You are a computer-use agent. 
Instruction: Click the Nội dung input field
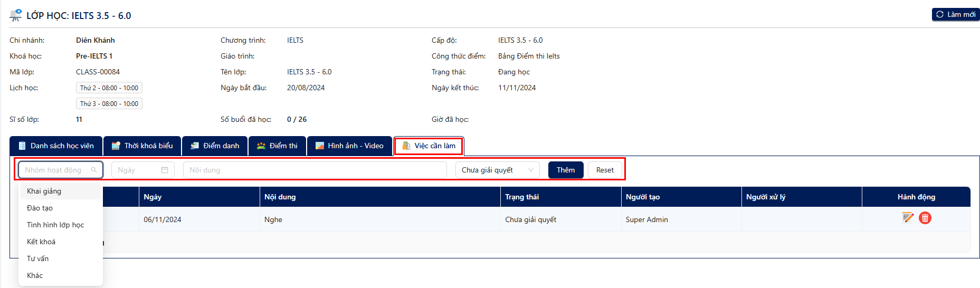coord(315,170)
